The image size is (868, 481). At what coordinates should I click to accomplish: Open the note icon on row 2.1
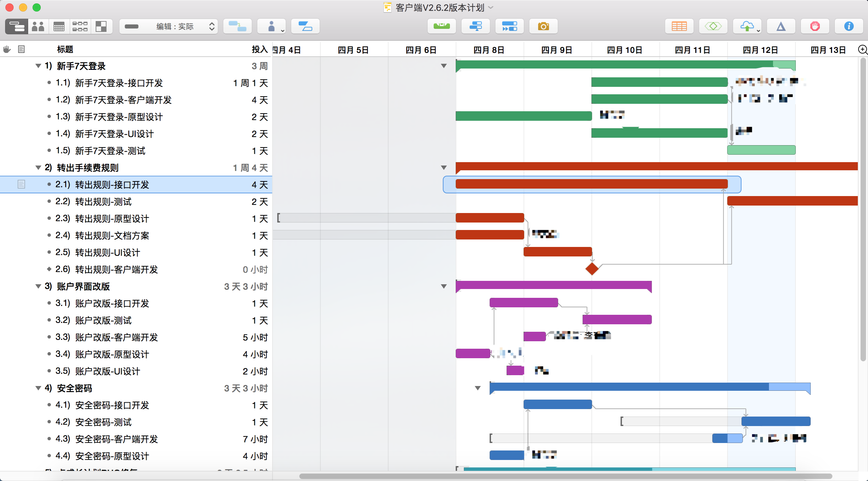tap(21, 184)
